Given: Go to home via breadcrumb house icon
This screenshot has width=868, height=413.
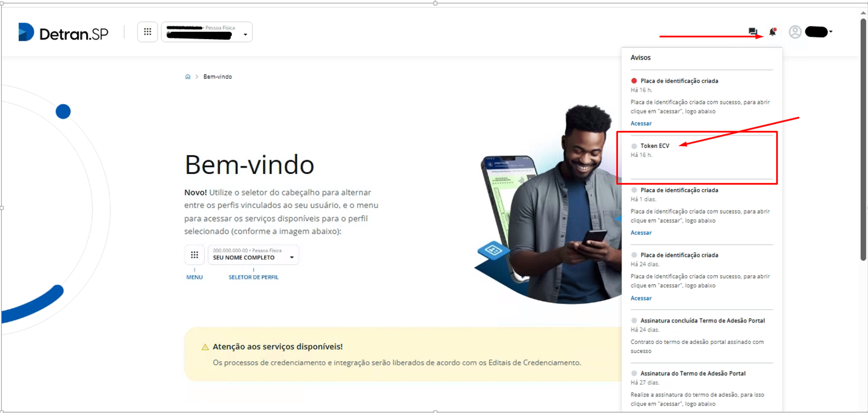Looking at the screenshot, I should pos(188,77).
